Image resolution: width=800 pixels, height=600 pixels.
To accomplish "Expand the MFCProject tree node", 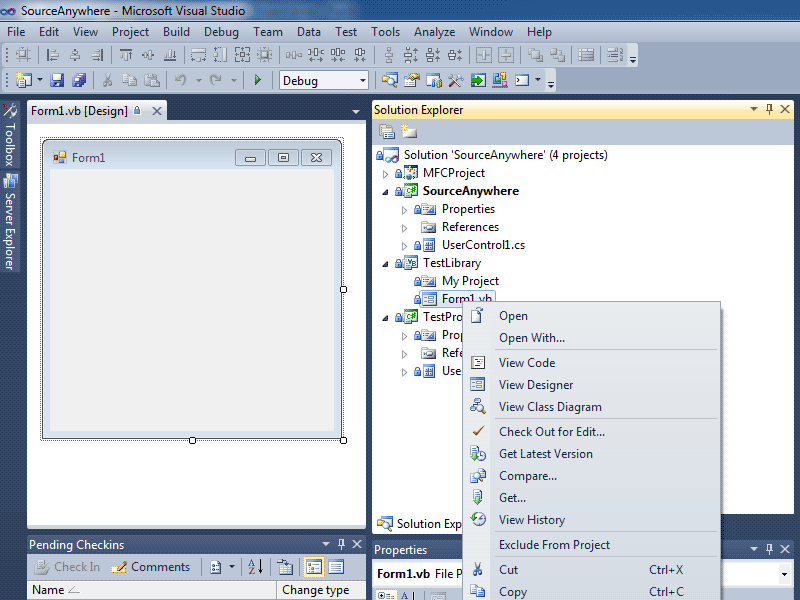I will (x=384, y=172).
